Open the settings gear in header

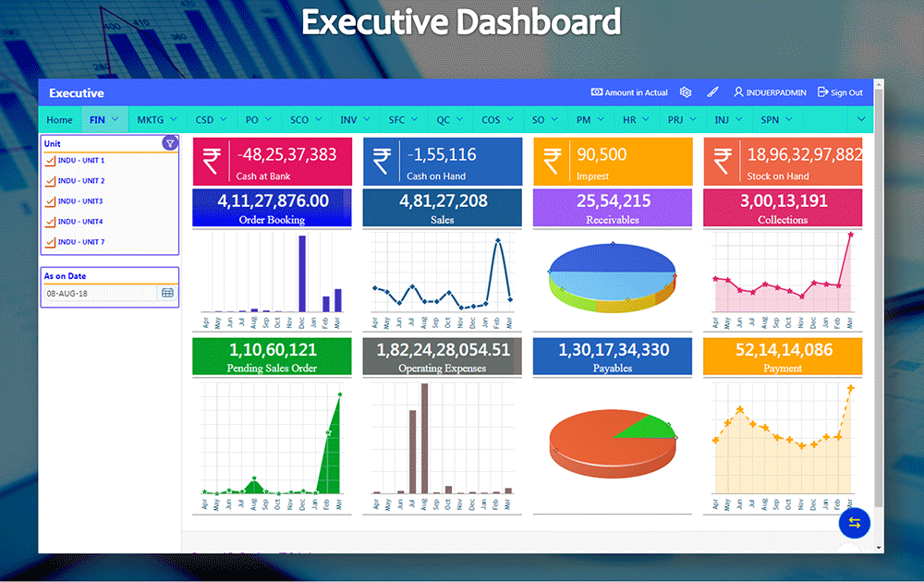pyautogui.click(x=686, y=92)
